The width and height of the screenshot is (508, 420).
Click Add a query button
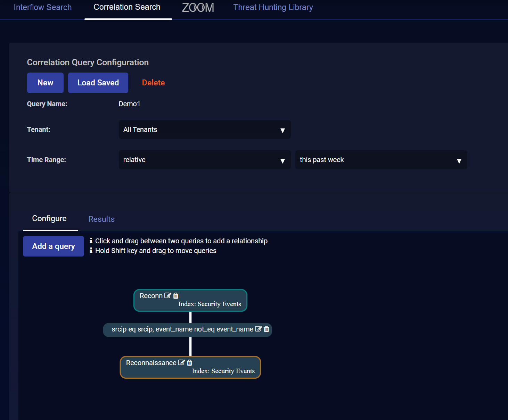pyautogui.click(x=54, y=246)
